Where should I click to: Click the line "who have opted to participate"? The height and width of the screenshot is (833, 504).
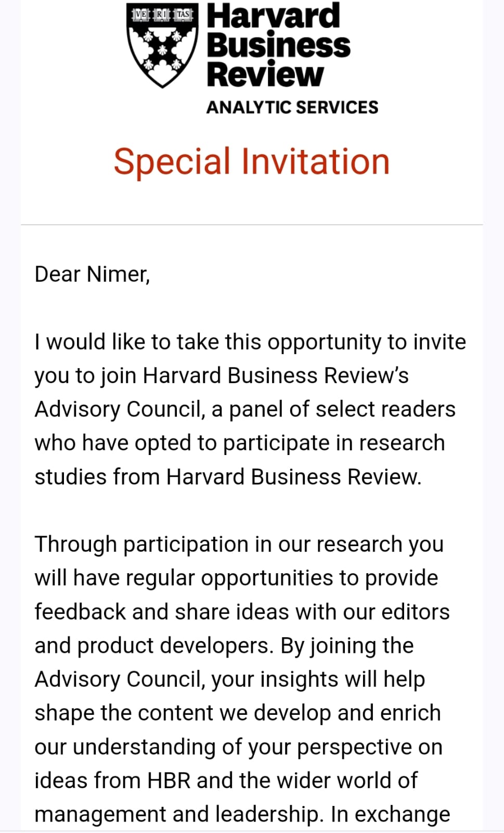point(240,443)
